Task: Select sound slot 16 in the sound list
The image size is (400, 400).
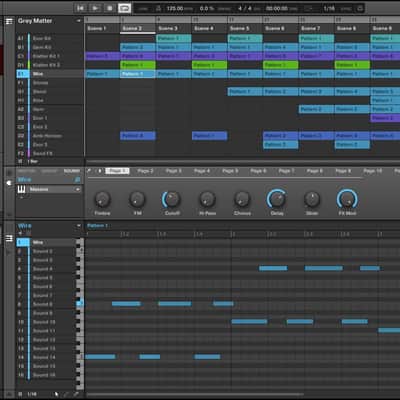Action: (x=46, y=375)
